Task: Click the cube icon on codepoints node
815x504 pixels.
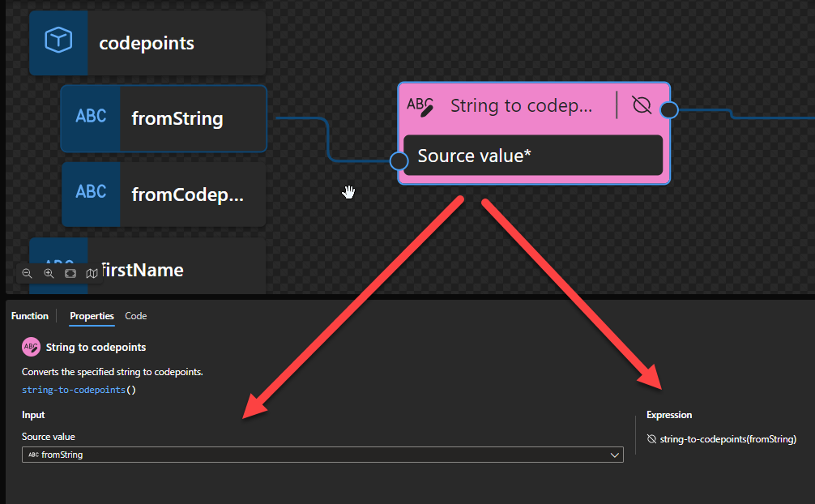Action: (x=58, y=41)
